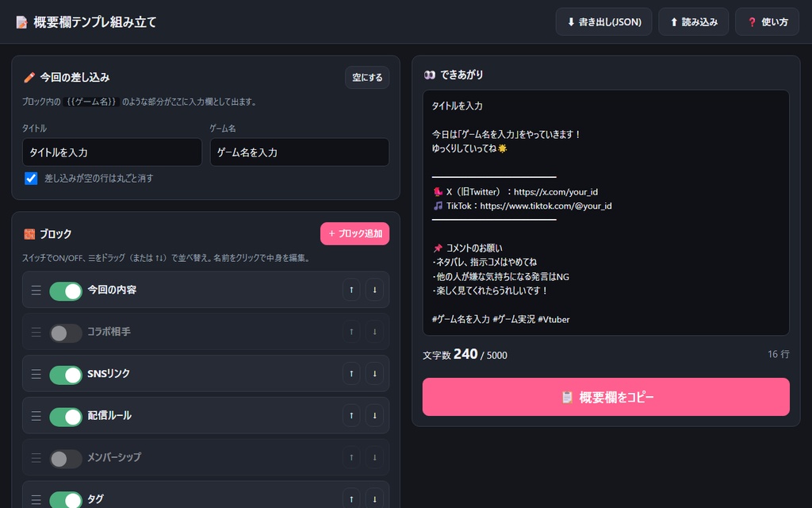Click drag handle of SNSリンク row

36,374
